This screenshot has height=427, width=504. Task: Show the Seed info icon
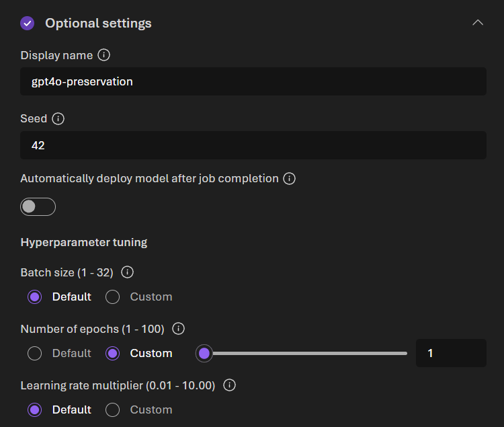coord(58,118)
